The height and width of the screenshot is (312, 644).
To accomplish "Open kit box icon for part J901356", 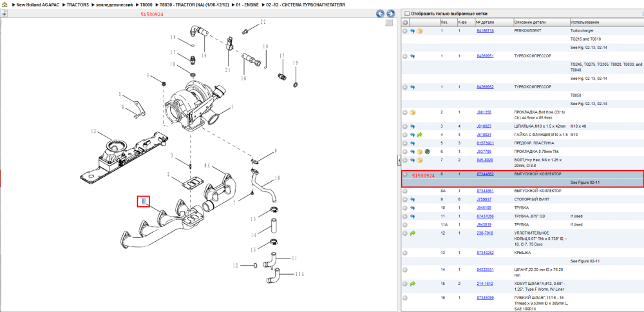I will pyautogui.click(x=412, y=112).
